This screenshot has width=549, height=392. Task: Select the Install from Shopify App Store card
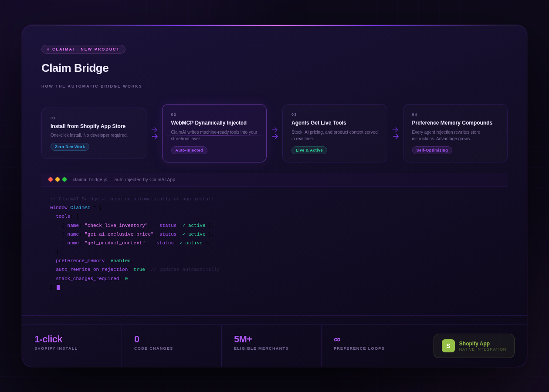pos(94,133)
